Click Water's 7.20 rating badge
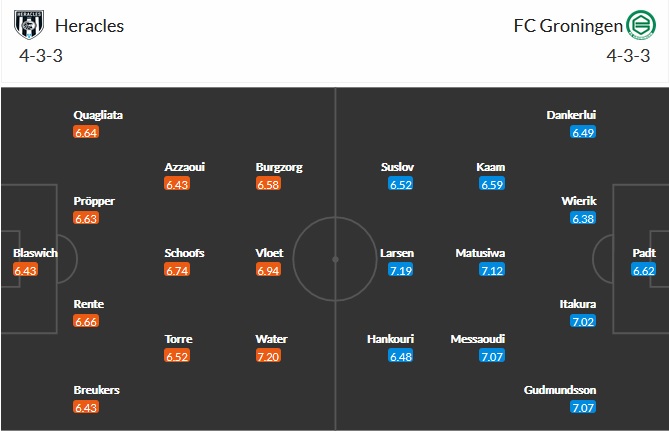Screen dimensions: 669x431 pyautogui.click(x=268, y=356)
